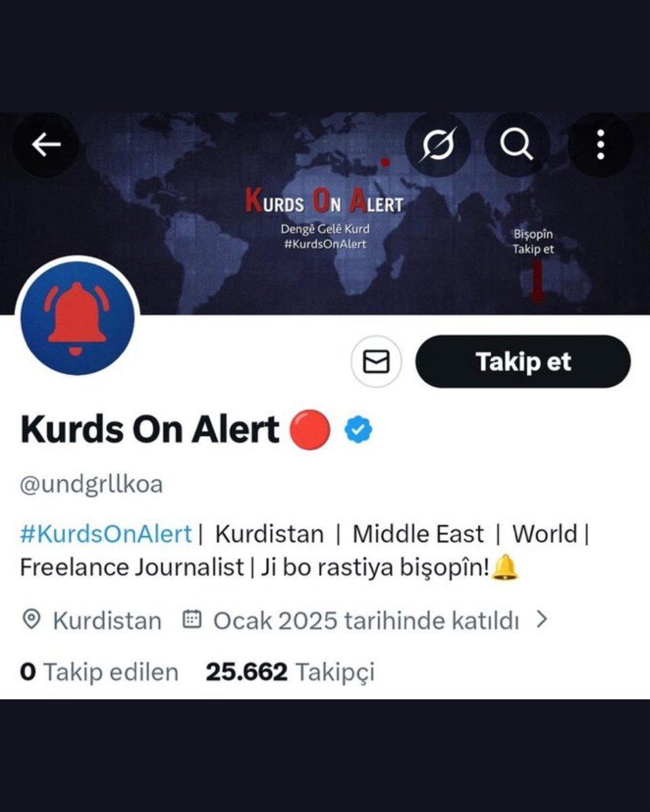Select the @undgrllkoa username handle

(91, 484)
